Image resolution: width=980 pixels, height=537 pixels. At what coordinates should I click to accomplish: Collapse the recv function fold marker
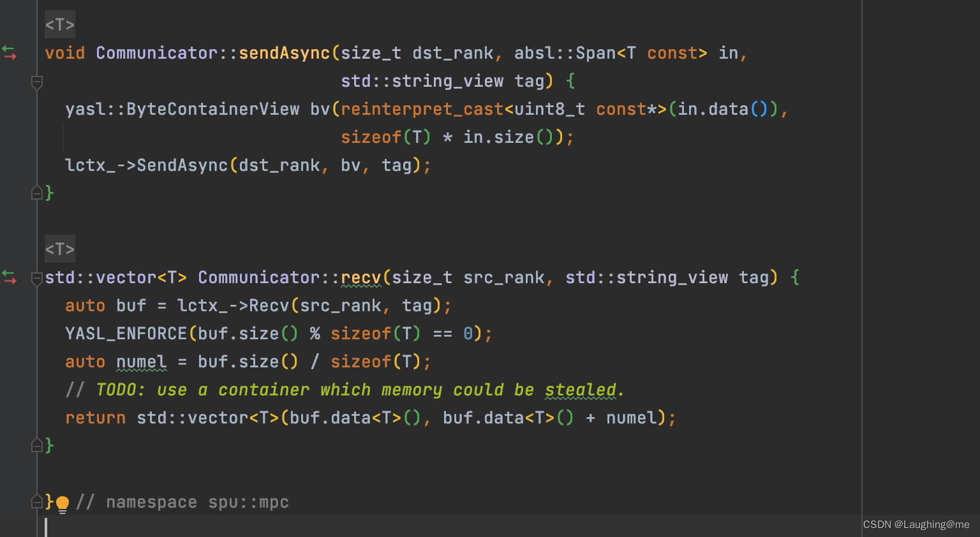(x=37, y=278)
